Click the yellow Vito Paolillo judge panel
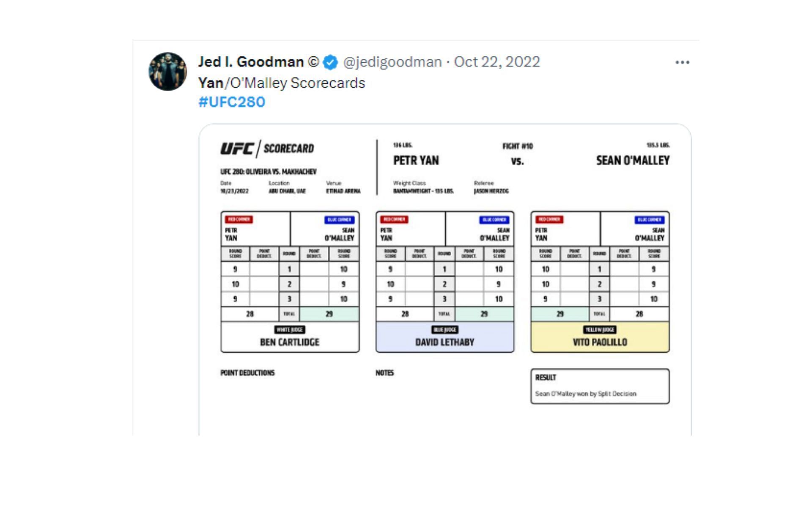 point(600,342)
